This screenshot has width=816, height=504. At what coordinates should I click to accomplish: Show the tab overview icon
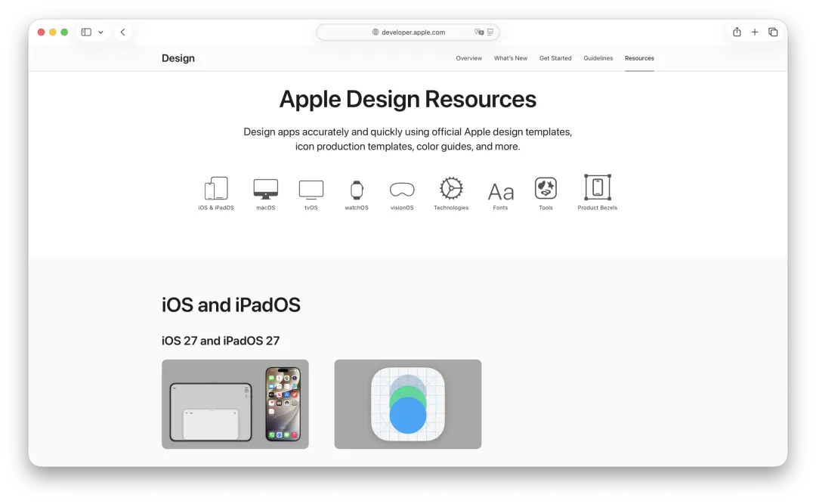[x=773, y=32]
